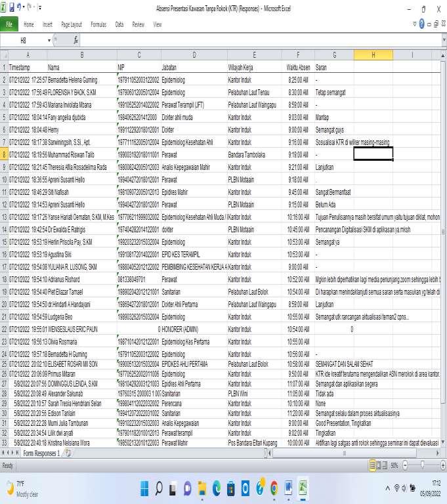Click the vertical scrollbar up arrow
Viewport: 447px width, 504px height.
[444, 56]
